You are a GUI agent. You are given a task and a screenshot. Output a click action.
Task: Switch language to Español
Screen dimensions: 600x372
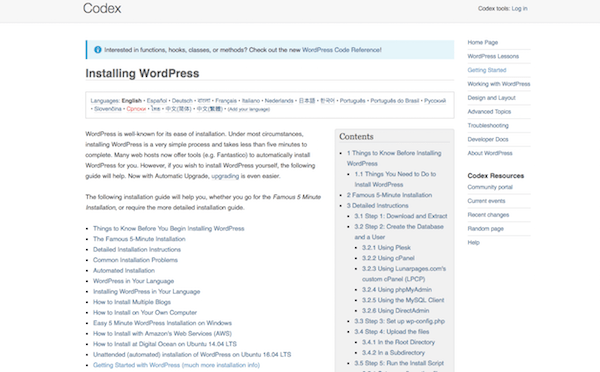157,101
